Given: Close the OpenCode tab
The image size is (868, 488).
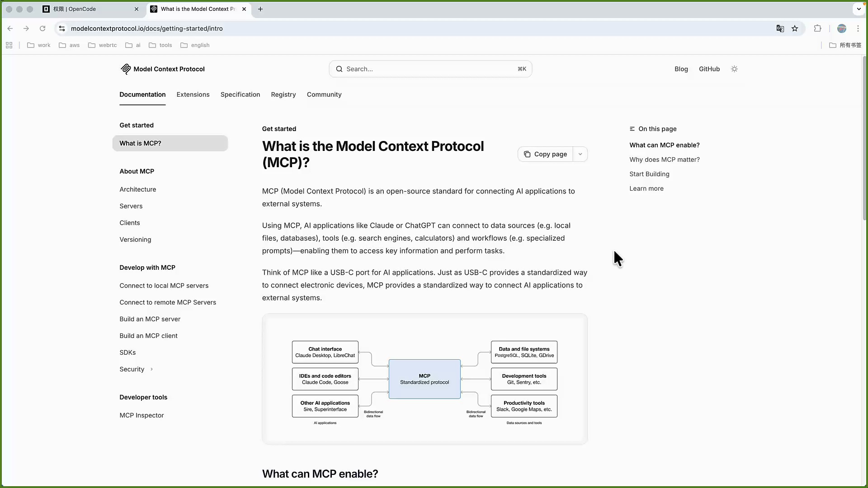Looking at the screenshot, I should point(137,9).
